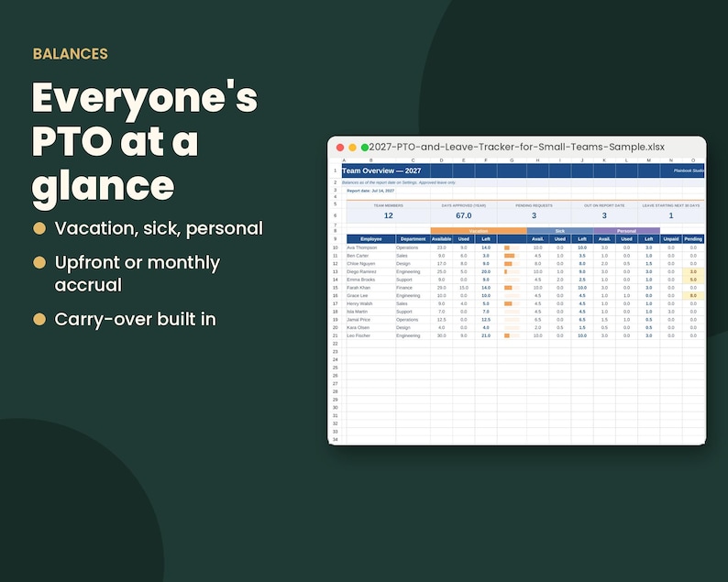Click Ben Carter's vacation usage bar
The image size is (728, 582).
tap(512, 256)
